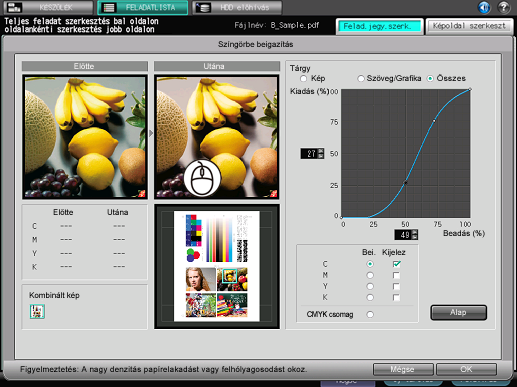Click the Előtte preview image
Image resolution: width=517 pixels, height=387 pixels.
click(x=85, y=137)
